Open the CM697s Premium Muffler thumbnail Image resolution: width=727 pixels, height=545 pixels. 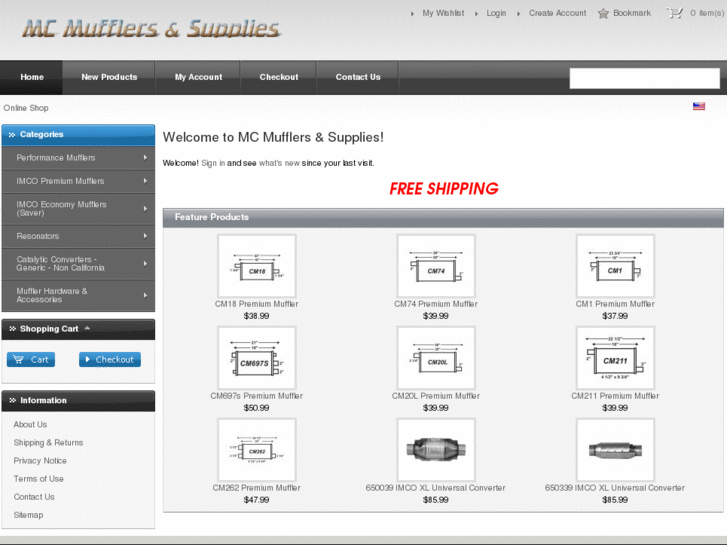(256, 358)
